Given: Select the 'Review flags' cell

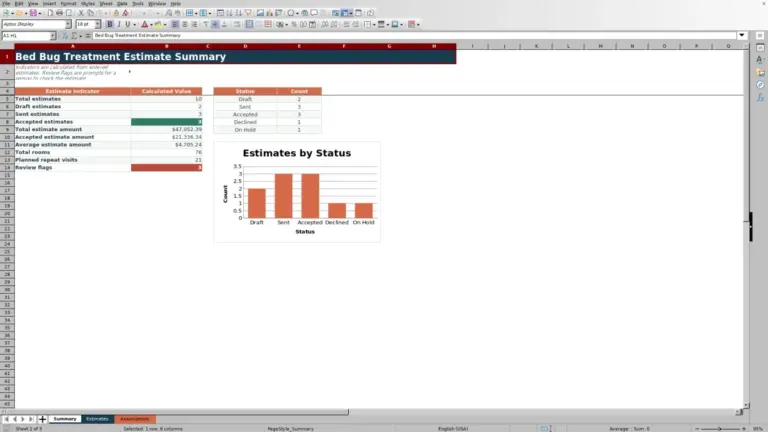Looking at the screenshot, I should (x=72, y=168).
